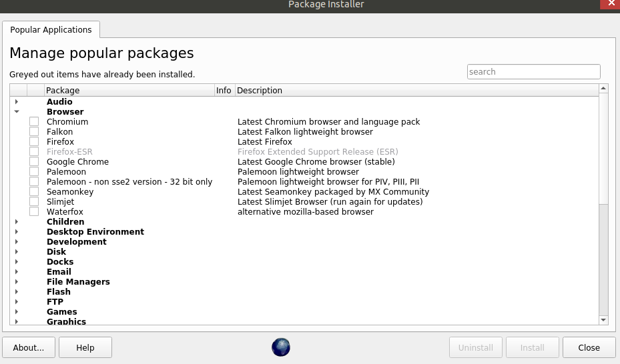Select the Falkon package name

point(59,131)
